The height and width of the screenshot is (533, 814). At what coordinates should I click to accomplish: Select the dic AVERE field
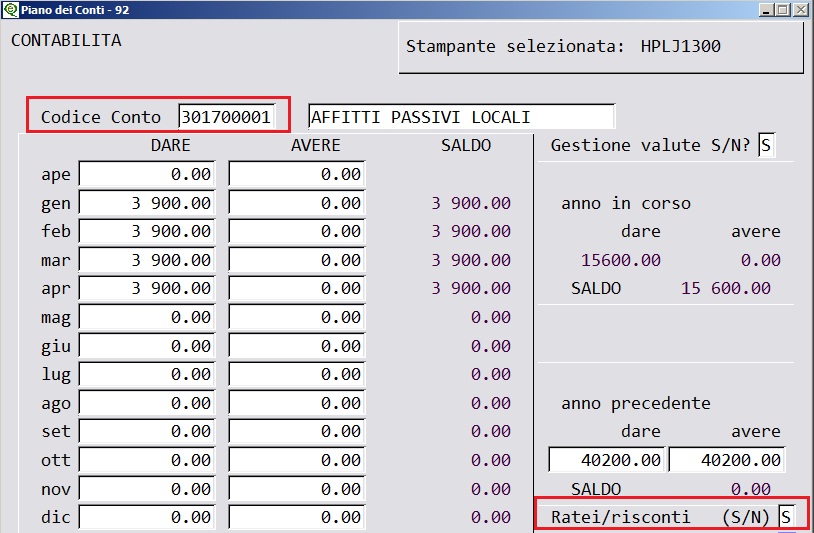(297, 517)
